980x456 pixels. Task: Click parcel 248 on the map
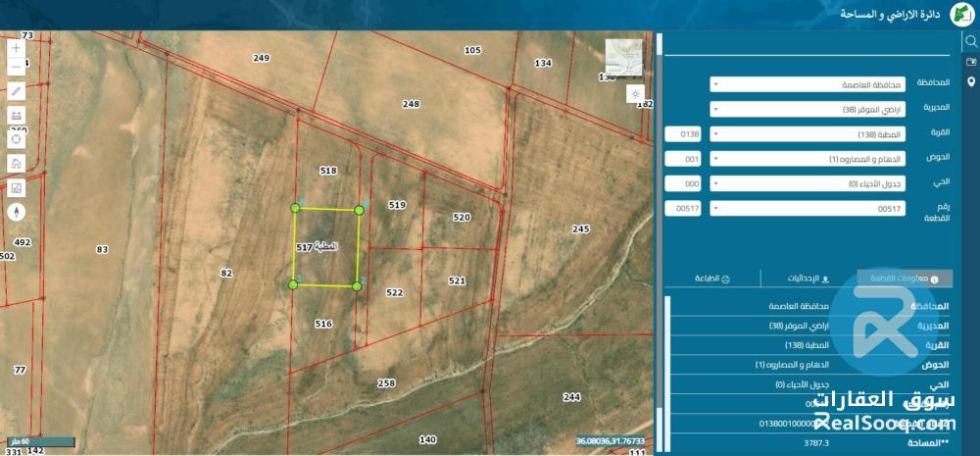coord(411,104)
